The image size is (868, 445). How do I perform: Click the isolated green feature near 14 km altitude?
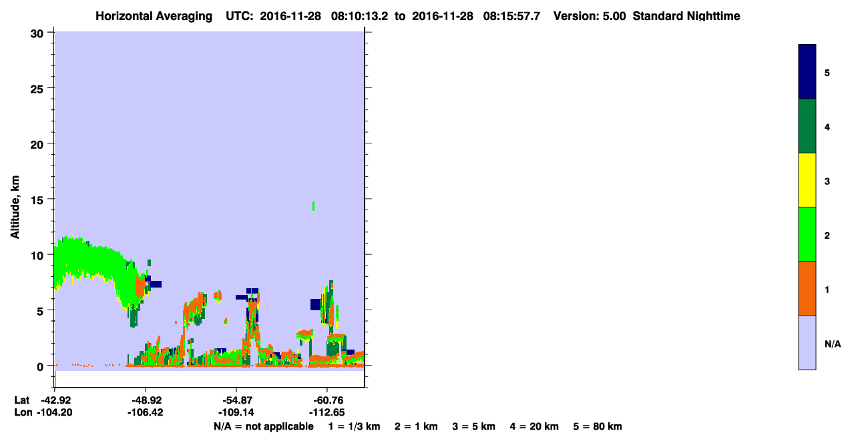[x=313, y=205]
